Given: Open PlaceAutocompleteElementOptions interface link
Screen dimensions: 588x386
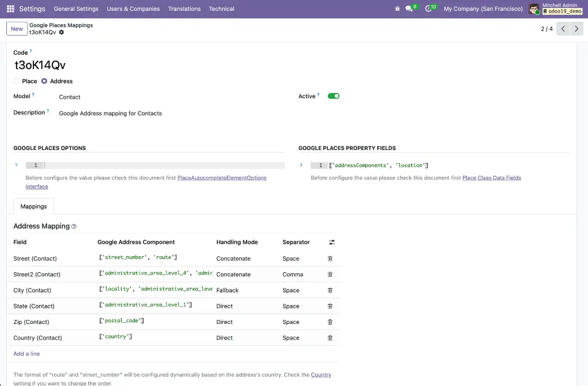Looking at the screenshot, I should click(222, 178).
